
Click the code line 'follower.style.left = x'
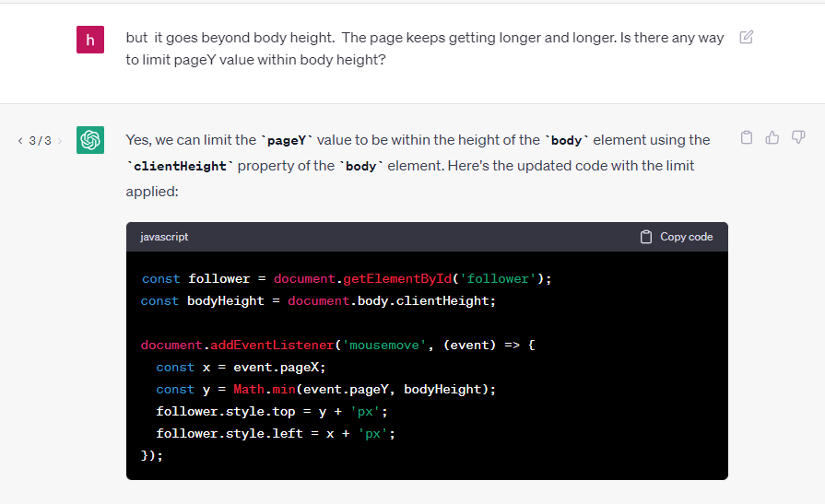(x=276, y=433)
